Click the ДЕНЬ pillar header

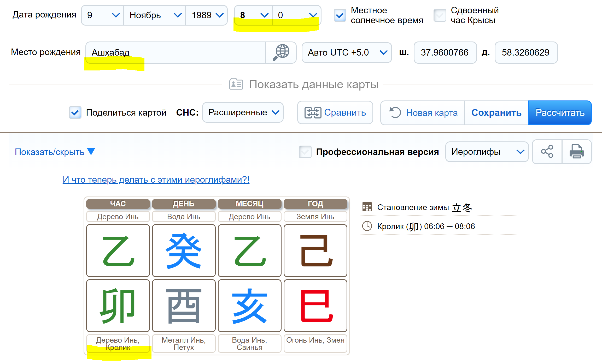[184, 204]
